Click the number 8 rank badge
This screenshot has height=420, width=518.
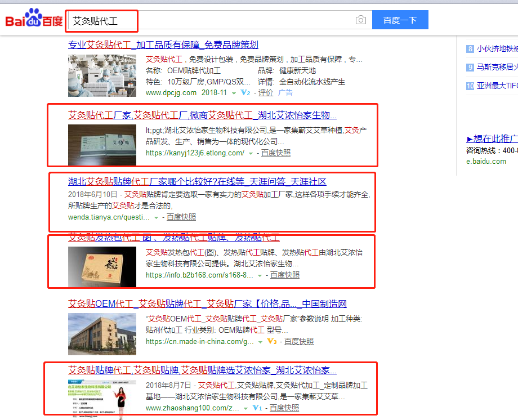click(x=470, y=49)
